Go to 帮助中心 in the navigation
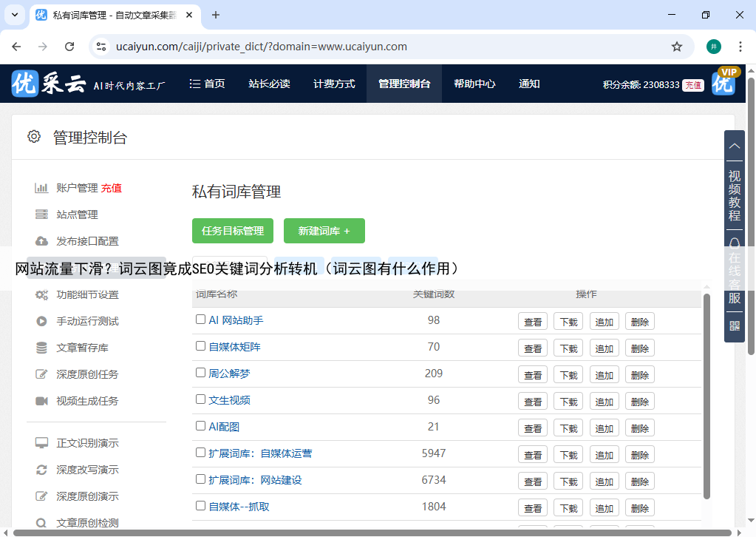Viewport: 756px width, 537px height. (x=474, y=84)
